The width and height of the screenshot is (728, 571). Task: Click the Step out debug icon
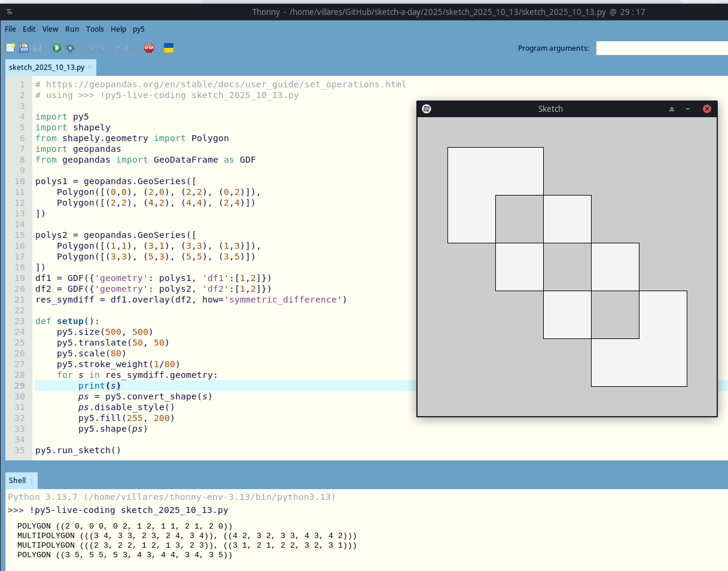point(116,48)
